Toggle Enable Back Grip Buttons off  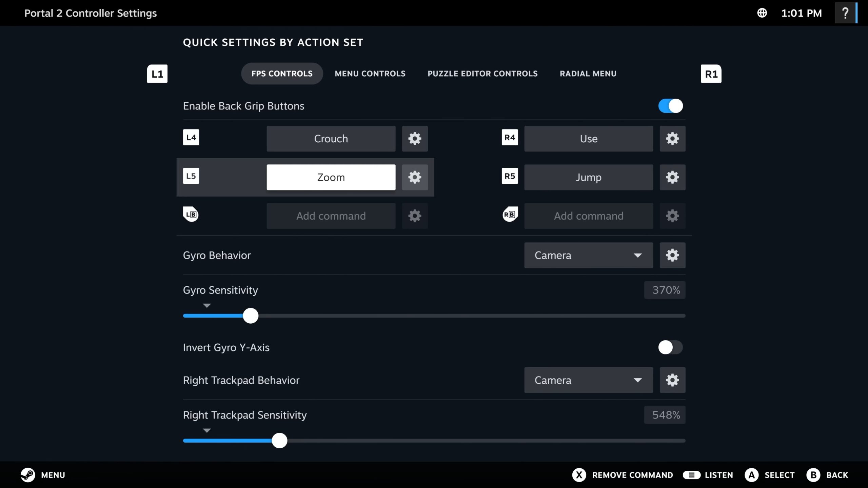pos(670,106)
